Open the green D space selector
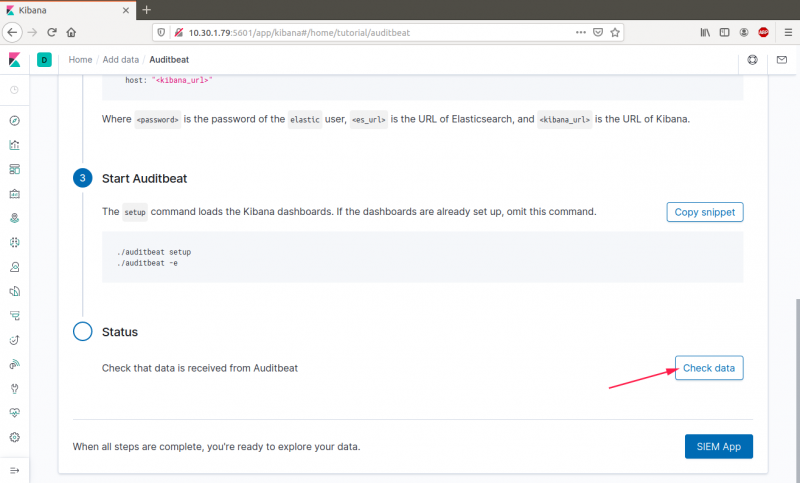 point(44,60)
